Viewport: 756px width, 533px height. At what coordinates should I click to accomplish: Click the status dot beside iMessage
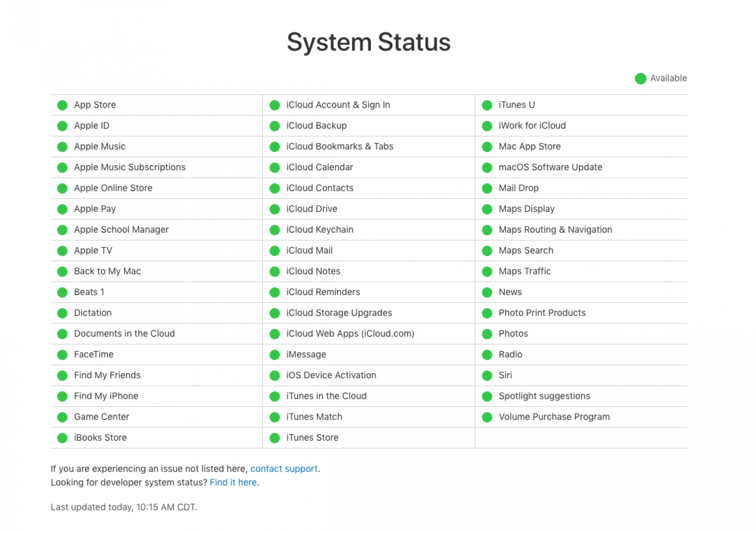click(x=275, y=355)
